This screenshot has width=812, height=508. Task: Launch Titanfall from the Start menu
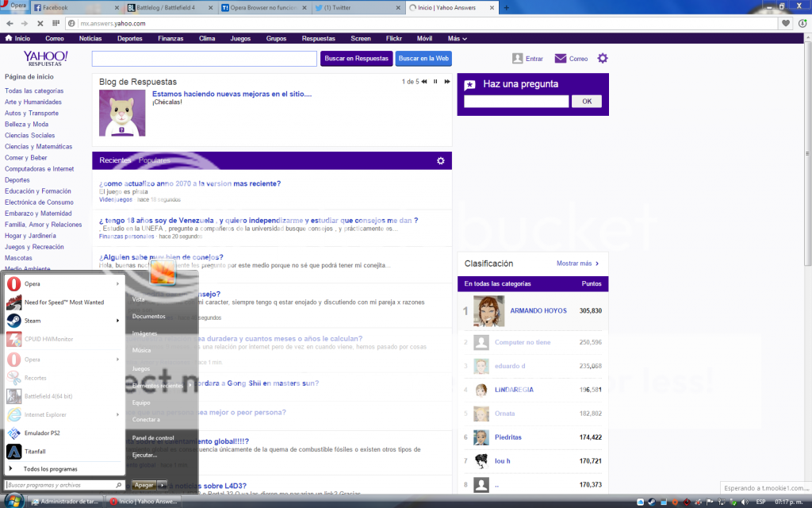[13, 452]
